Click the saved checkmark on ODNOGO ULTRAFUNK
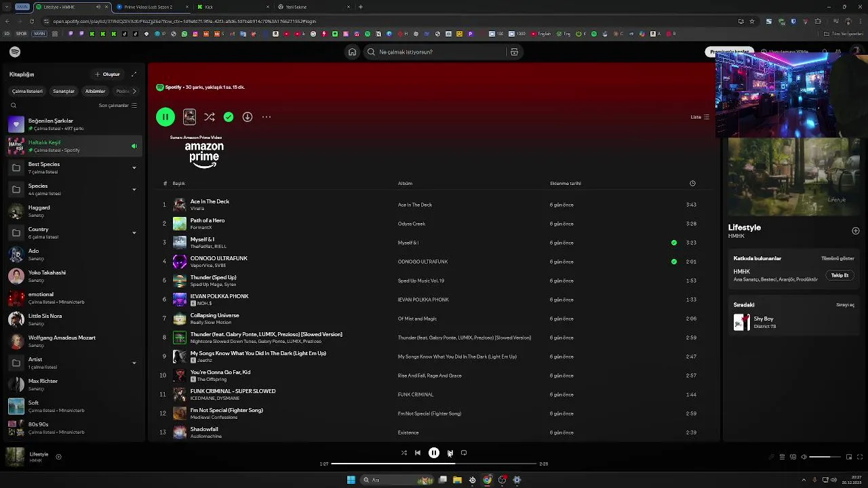Image resolution: width=868 pixels, height=488 pixels. pos(673,262)
